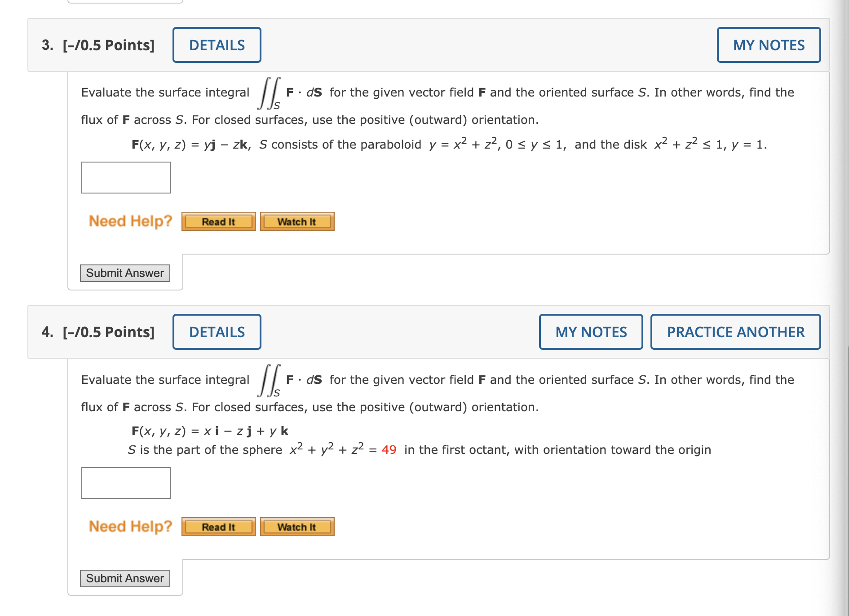This screenshot has width=849, height=616.
Task: Click the double integral symbol in question 3
Action: click(x=269, y=93)
